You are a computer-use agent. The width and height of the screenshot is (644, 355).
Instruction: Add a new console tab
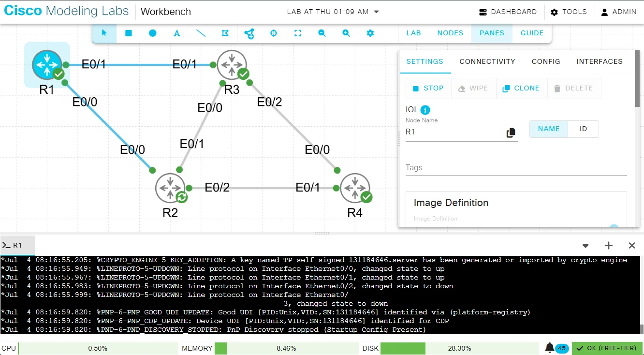coord(609,246)
